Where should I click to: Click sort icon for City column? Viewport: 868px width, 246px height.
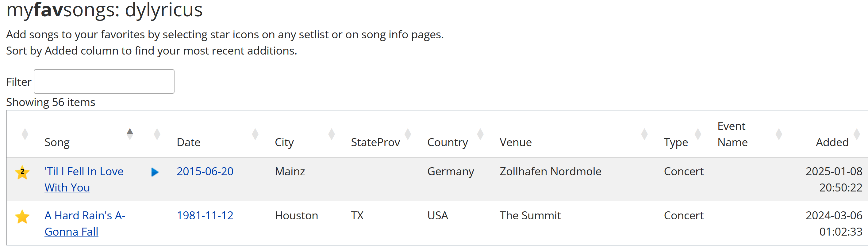[332, 134]
